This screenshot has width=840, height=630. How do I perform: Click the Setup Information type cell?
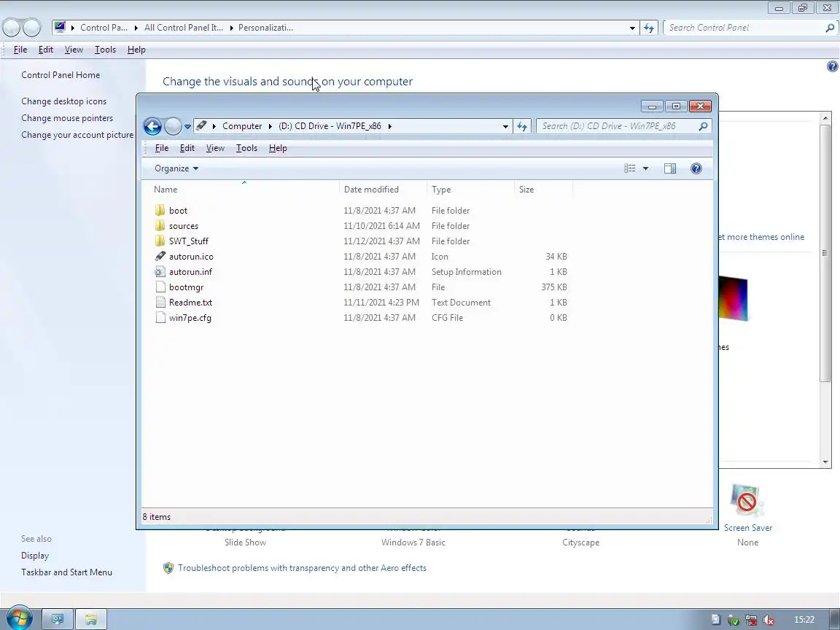[466, 271]
